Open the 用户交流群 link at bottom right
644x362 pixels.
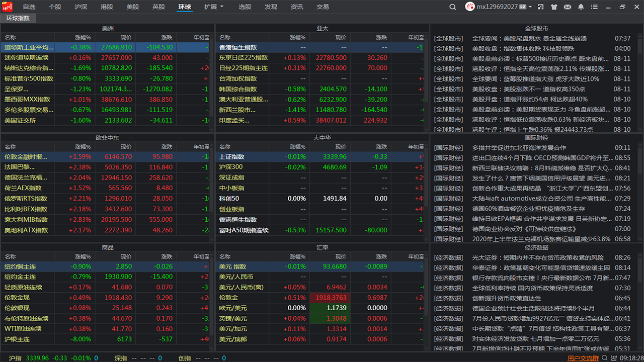(x=584, y=358)
